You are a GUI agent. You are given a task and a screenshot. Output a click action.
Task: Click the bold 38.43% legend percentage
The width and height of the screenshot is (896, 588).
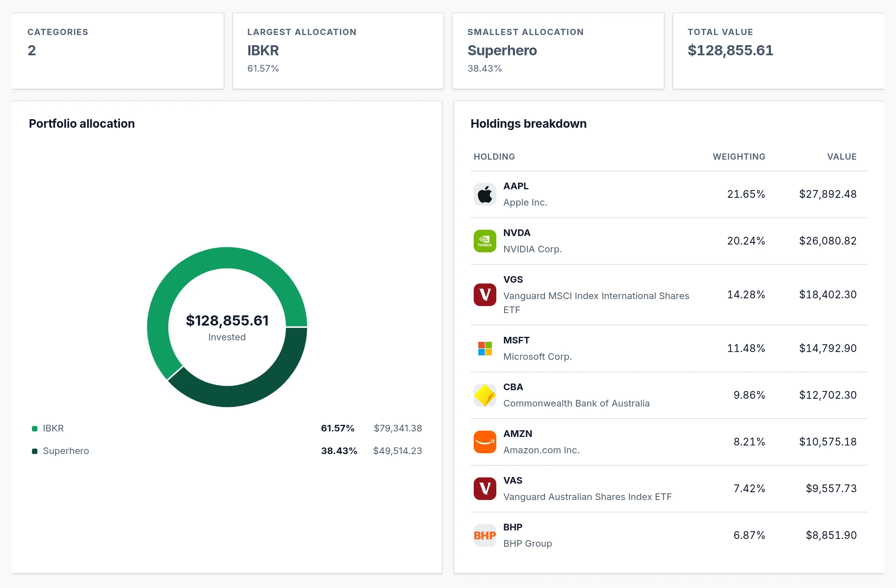(x=339, y=451)
